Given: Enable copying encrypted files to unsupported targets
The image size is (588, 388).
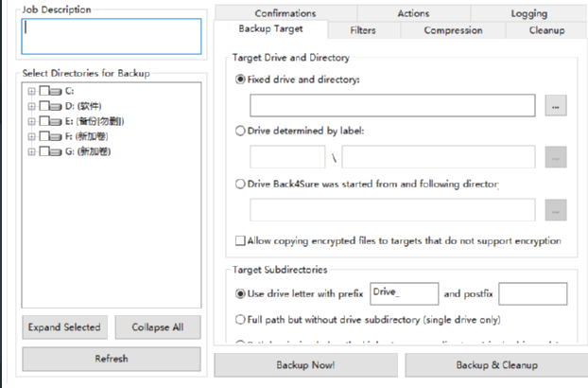Looking at the screenshot, I should pyautogui.click(x=240, y=240).
